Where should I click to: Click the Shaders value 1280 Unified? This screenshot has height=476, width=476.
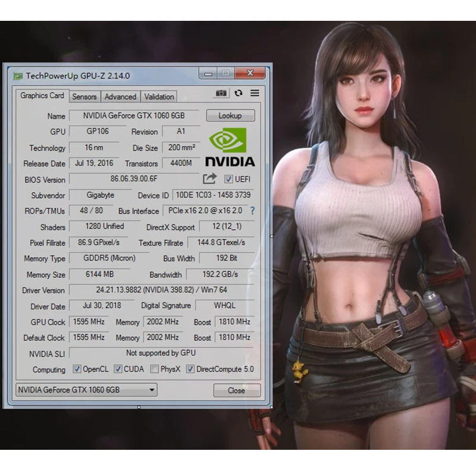click(x=105, y=227)
